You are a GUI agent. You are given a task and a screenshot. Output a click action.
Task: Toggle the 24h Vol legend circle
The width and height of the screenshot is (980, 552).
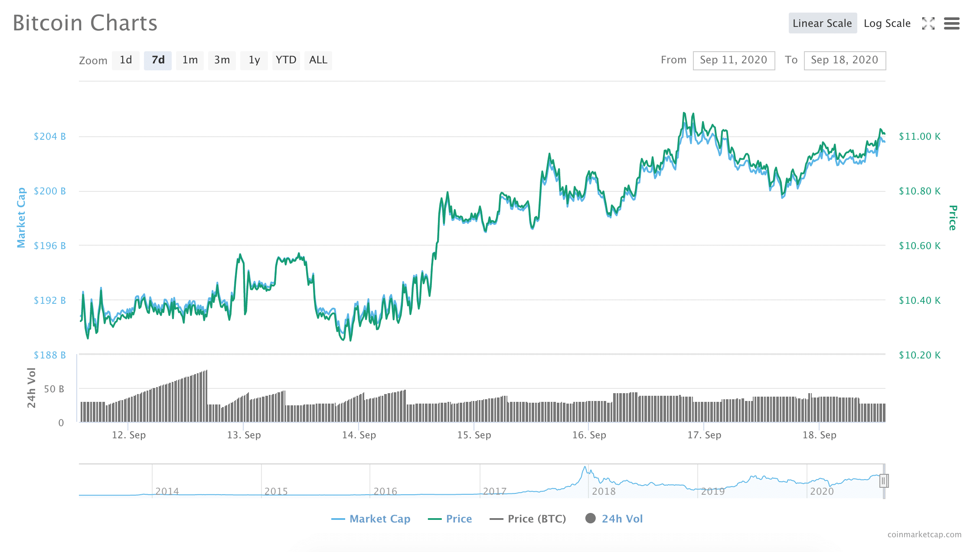click(x=590, y=518)
